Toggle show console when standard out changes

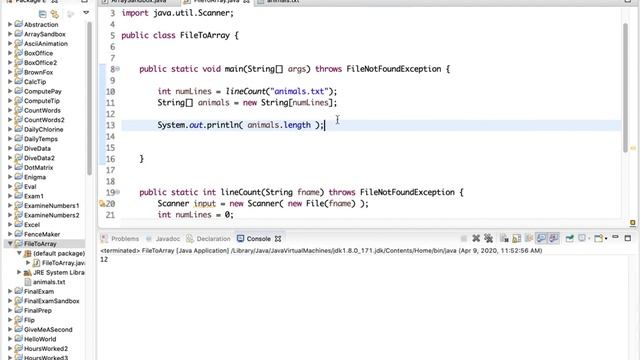541,238
